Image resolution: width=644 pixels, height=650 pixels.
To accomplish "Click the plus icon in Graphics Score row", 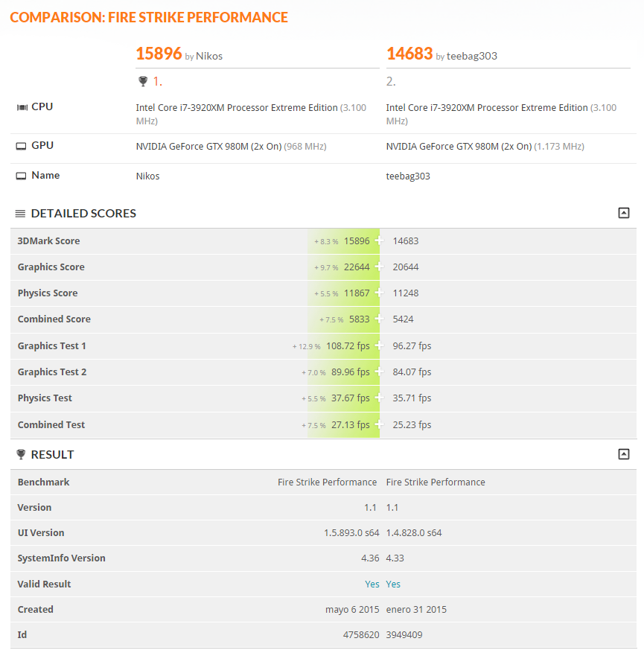I will [x=380, y=267].
